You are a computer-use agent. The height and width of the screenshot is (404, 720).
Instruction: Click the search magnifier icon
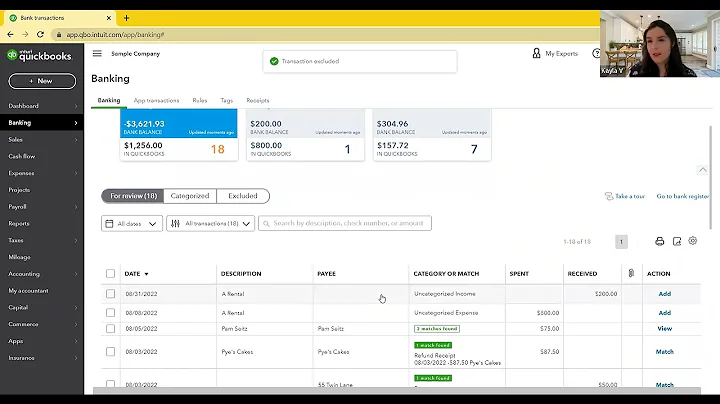266,224
